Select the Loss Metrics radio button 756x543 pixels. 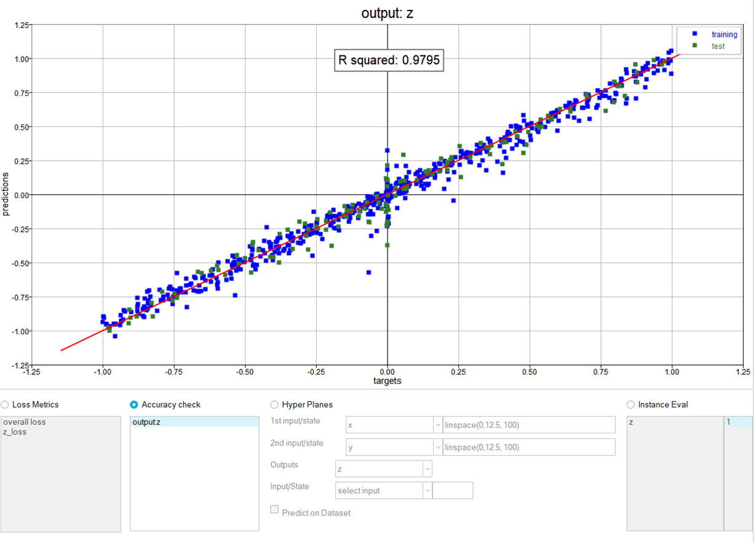(x=5, y=404)
